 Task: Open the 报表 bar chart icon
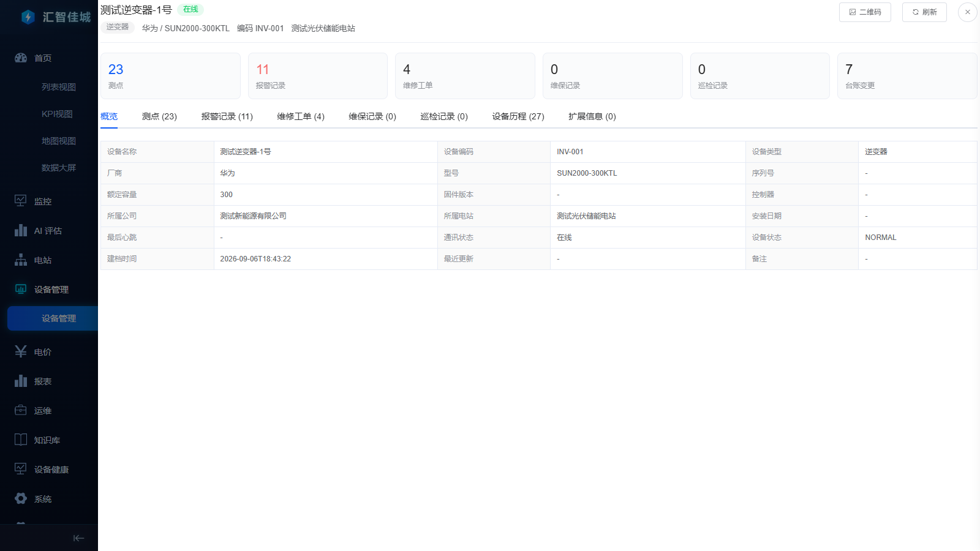(x=21, y=381)
